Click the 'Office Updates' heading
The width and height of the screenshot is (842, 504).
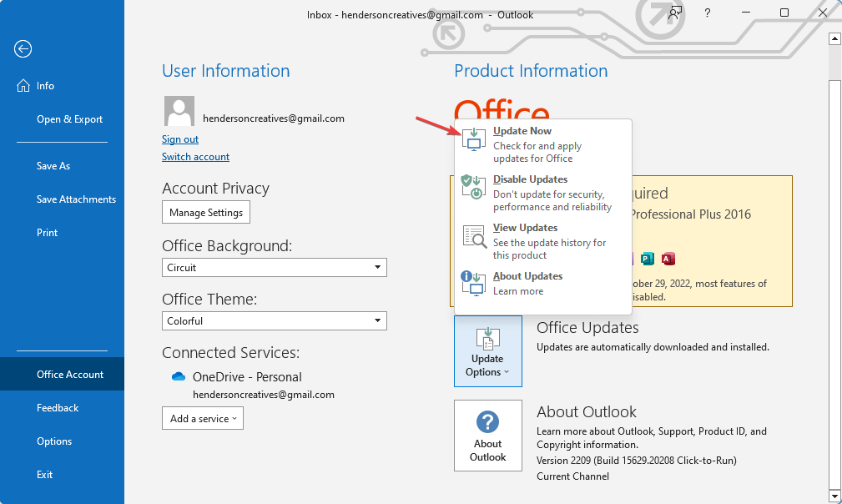click(587, 327)
